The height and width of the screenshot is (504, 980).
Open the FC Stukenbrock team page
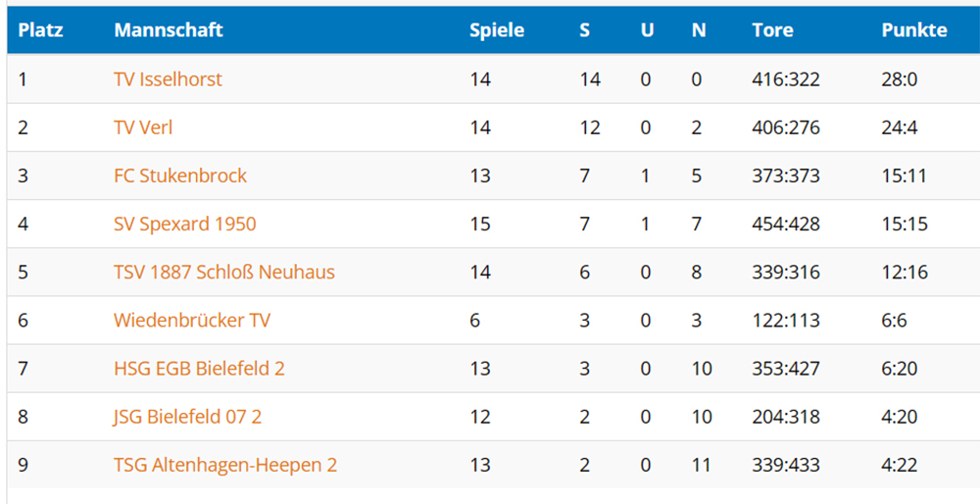(x=180, y=176)
